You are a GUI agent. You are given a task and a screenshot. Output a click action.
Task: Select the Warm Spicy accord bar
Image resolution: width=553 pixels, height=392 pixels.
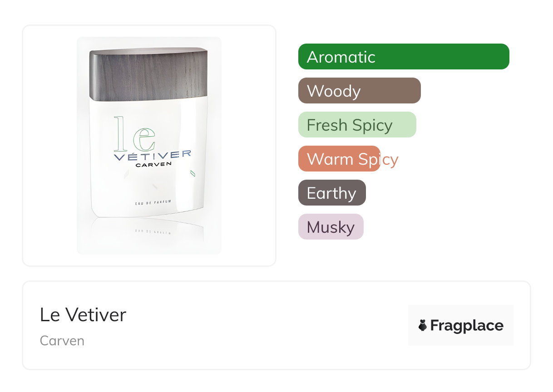339,159
